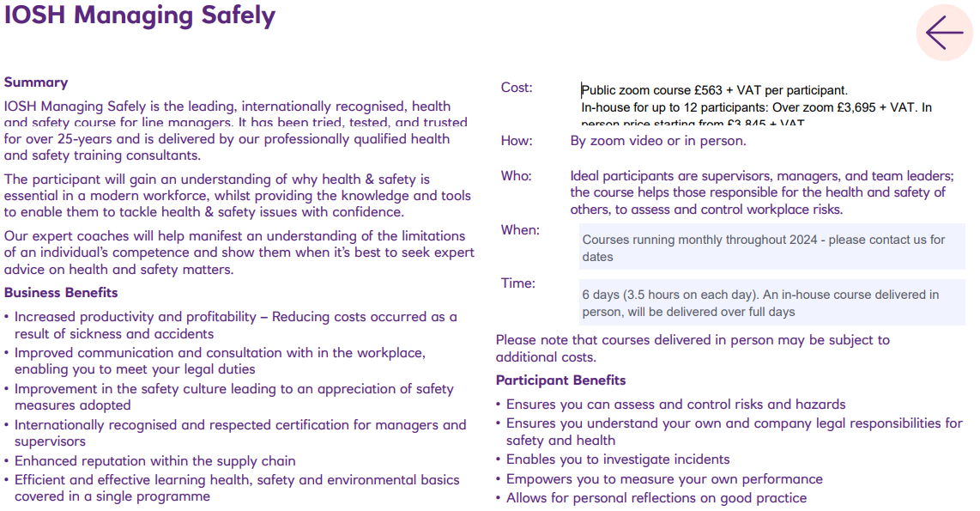Select the Time duration text field
This screenshot has height=511, width=980.
(771, 301)
